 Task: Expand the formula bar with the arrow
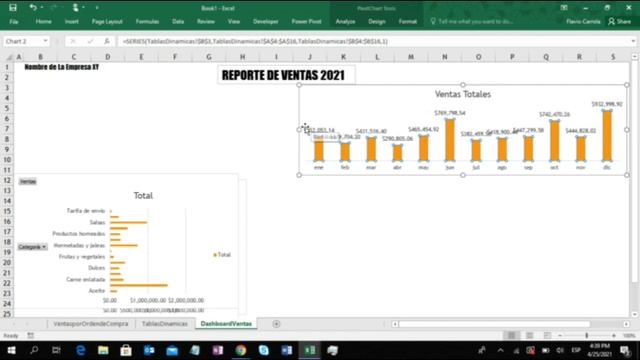633,41
